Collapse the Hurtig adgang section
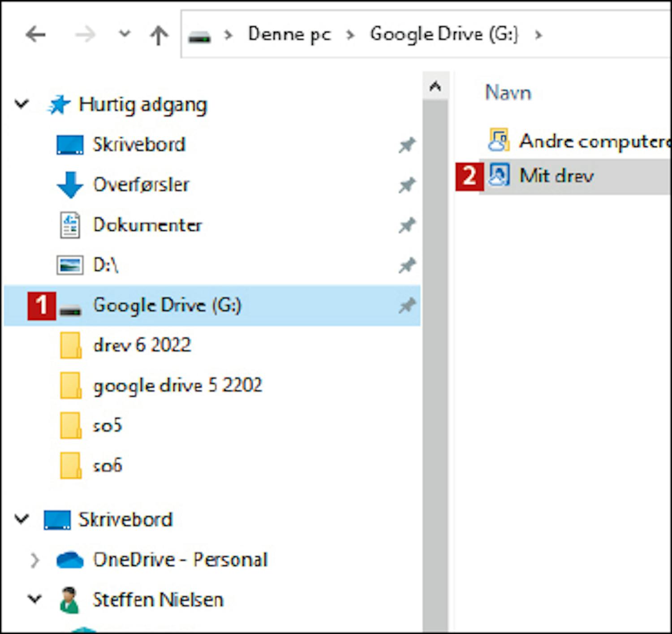The width and height of the screenshot is (672, 634). tap(22, 104)
